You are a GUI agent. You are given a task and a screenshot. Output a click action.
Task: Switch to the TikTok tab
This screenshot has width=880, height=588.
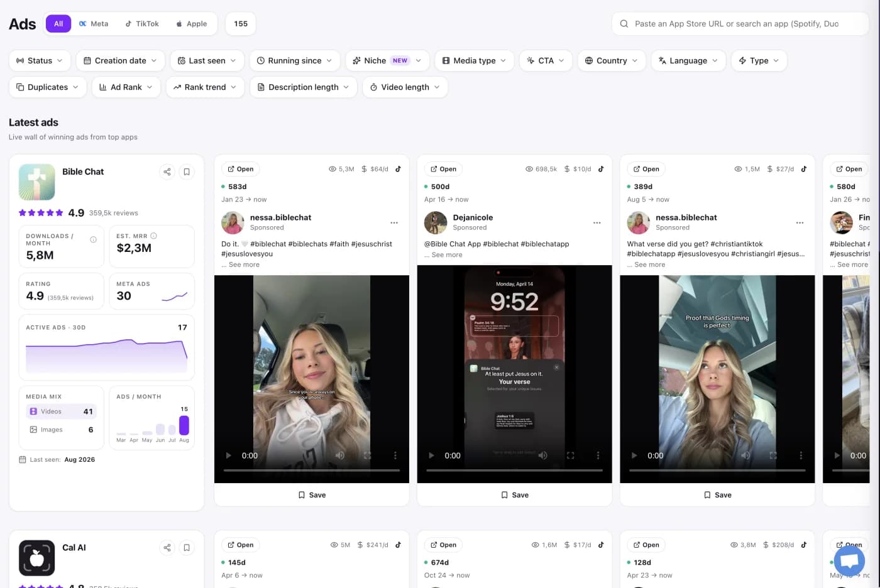(x=142, y=24)
